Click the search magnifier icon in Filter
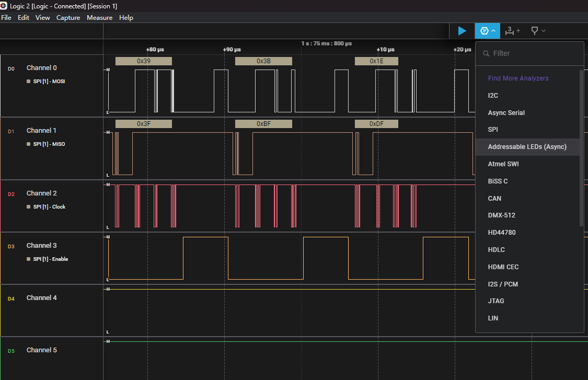This screenshot has width=588, height=380. (x=486, y=54)
